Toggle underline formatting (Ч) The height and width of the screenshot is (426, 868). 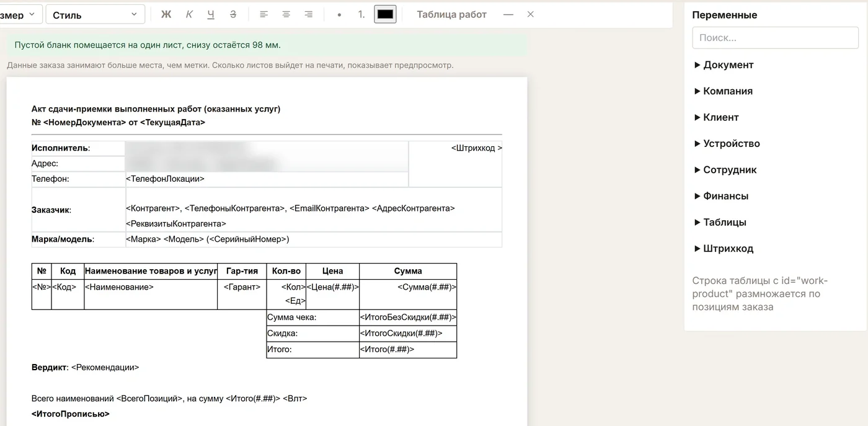click(x=211, y=14)
